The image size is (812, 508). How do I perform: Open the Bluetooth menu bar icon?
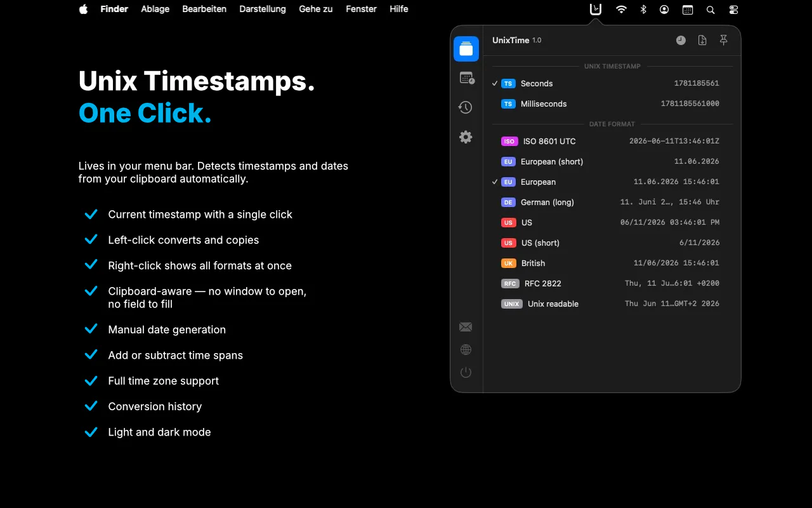(643, 10)
